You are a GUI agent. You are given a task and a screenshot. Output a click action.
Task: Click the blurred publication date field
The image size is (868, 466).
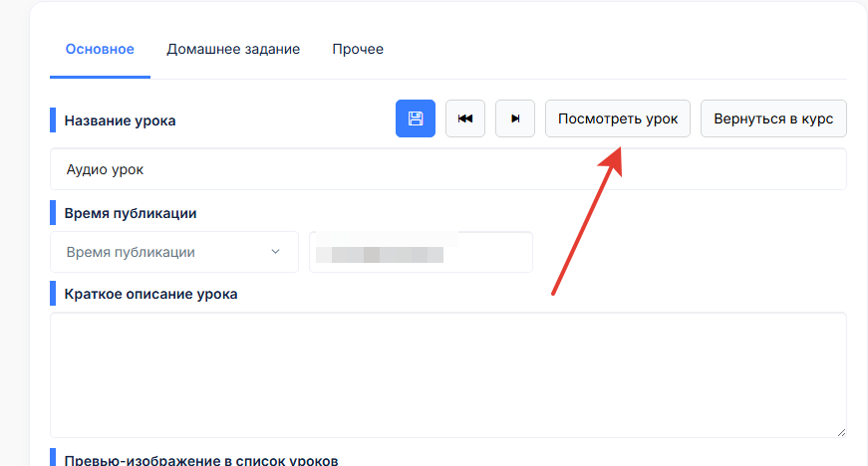point(421,252)
